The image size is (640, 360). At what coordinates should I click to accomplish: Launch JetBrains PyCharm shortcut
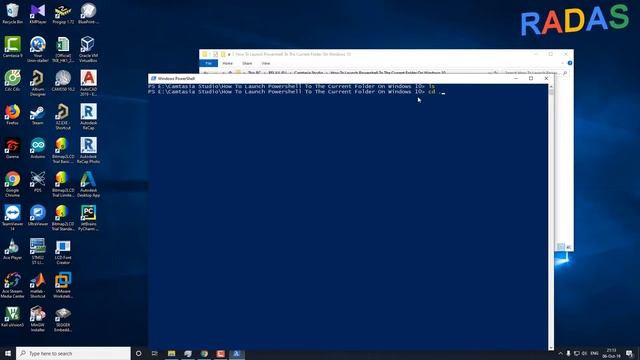tap(88, 218)
